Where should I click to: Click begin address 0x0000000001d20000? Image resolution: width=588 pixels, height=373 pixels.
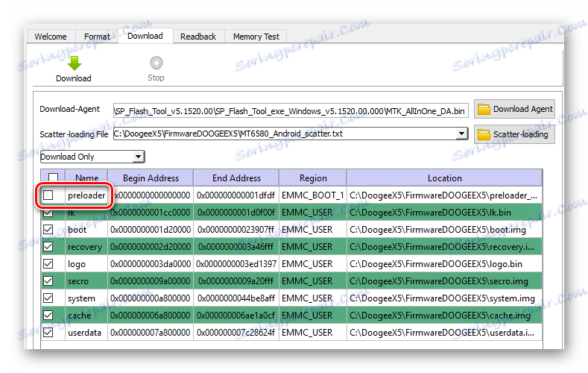tap(151, 229)
